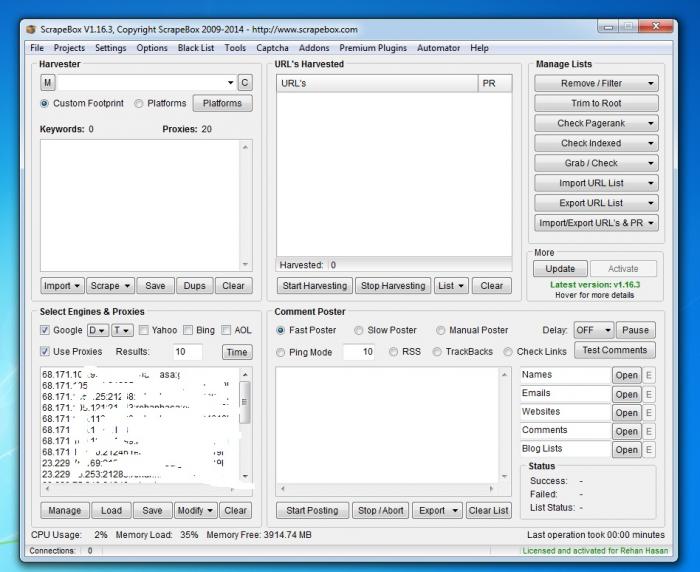Image resolution: width=700 pixels, height=572 pixels.
Task: Click the Test Comments button
Action: click(x=615, y=350)
